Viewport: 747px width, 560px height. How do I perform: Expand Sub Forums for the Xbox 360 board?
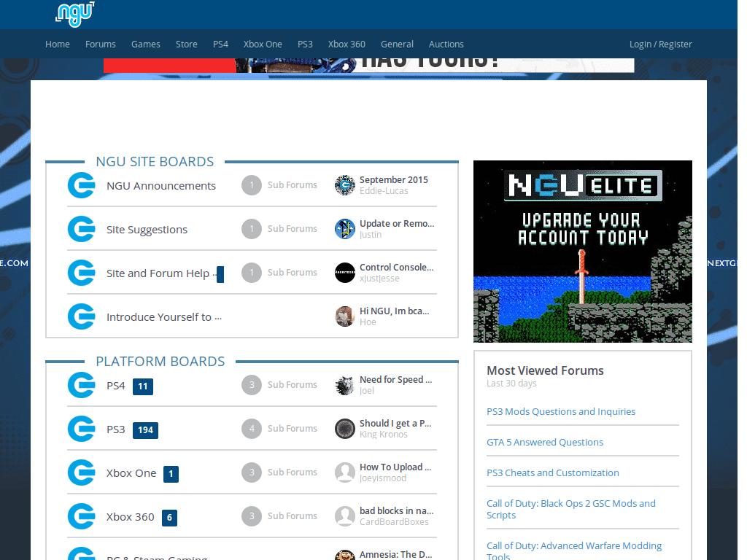coord(279,517)
